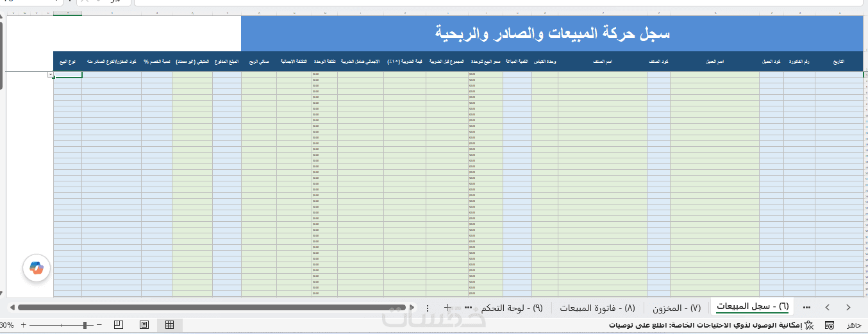
Task: Open sheet tab (٦) - سجل المبيعات
Action: [752, 307]
